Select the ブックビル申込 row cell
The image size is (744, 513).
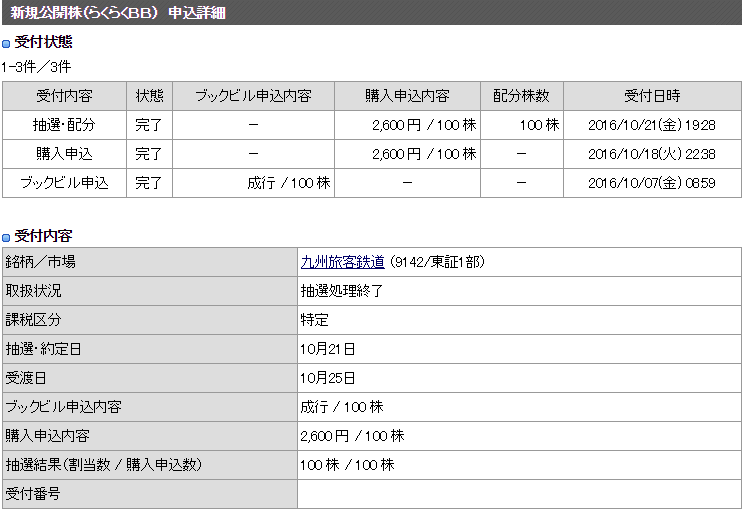65,183
